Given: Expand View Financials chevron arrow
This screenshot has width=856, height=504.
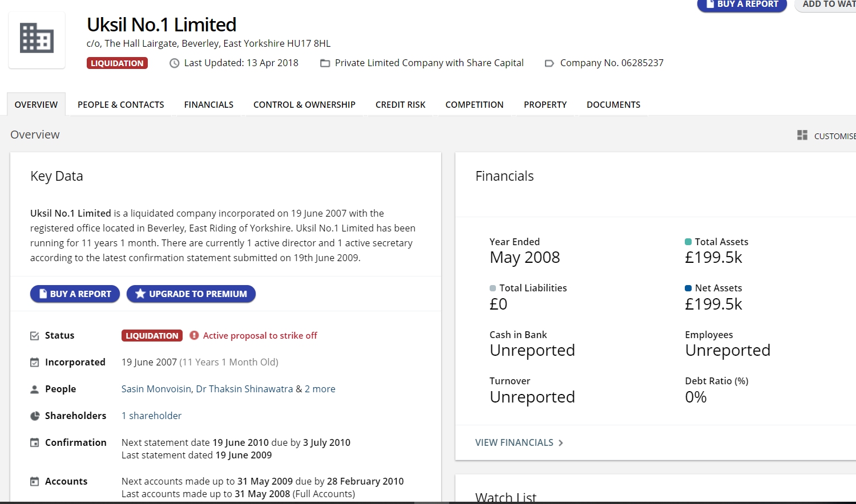Looking at the screenshot, I should [561, 443].
